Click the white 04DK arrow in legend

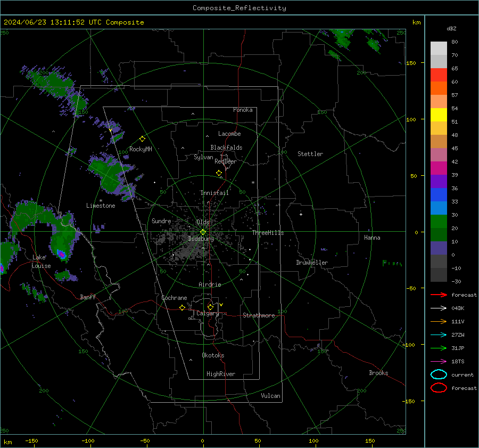(x=439, y=308)
